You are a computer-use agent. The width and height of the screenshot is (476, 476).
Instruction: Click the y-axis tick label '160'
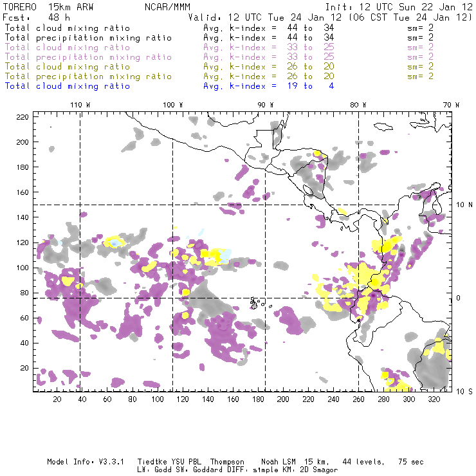pos(23,192)
